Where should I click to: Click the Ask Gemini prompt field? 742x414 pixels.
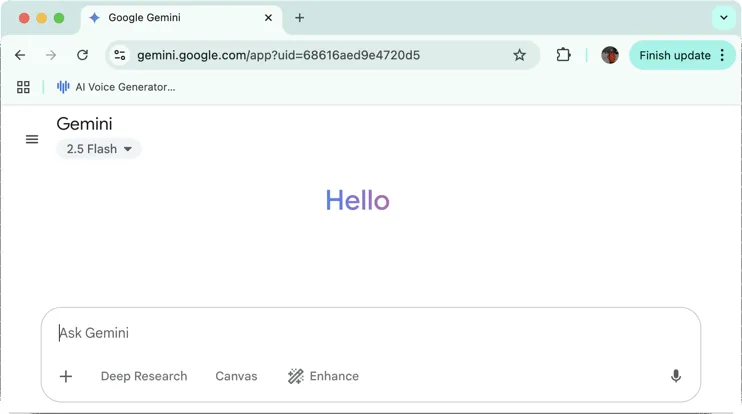[x=371, y=333]
